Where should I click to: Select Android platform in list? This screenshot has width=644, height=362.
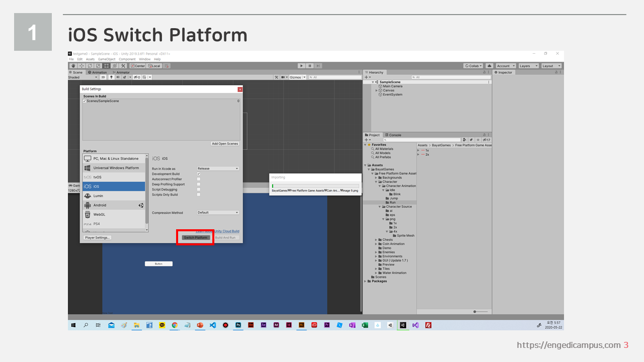click(x=114, y=205)
